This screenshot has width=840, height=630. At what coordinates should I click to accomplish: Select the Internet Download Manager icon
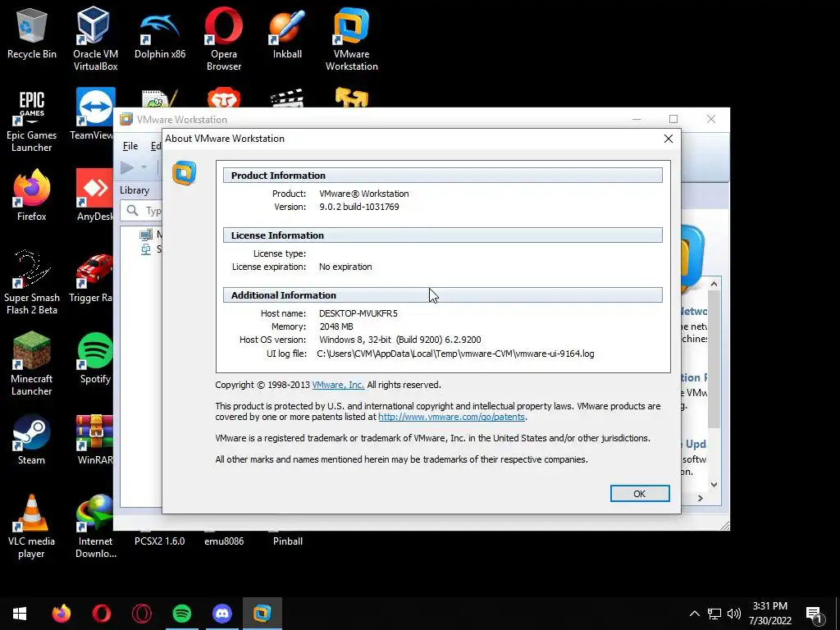point(95,527)
